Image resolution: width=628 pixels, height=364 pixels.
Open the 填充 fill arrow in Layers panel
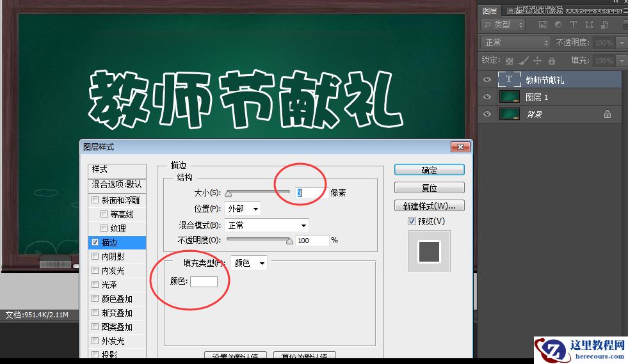622,61
